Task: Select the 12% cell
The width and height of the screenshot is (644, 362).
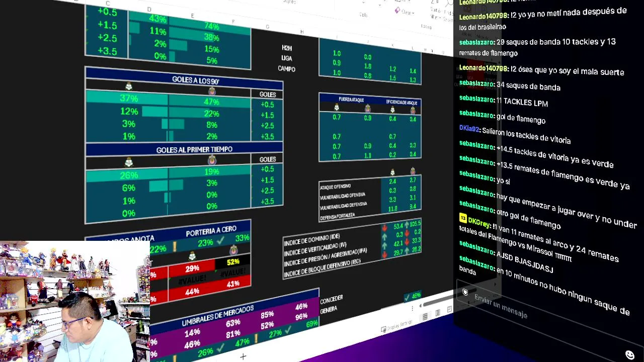Action: tap(129, 111)
